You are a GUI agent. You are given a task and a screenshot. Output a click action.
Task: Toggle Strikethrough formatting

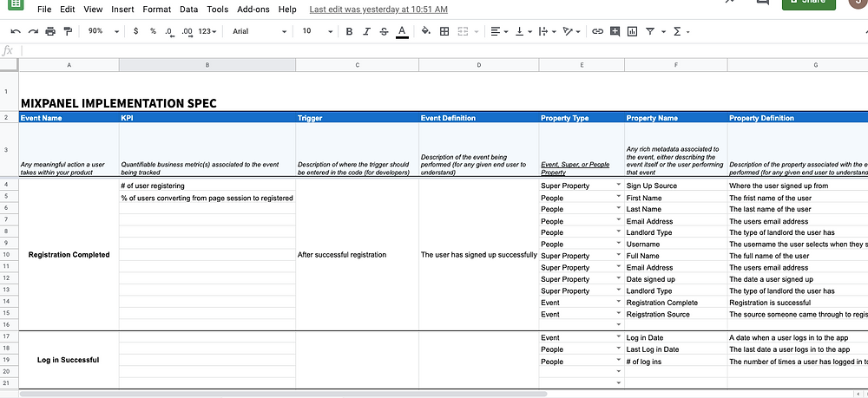click(x=385, y=31)
